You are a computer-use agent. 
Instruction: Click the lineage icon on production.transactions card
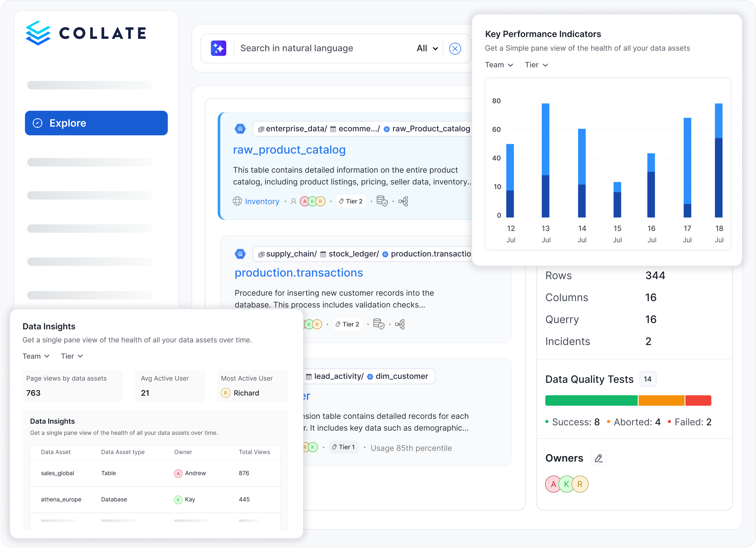400,324
